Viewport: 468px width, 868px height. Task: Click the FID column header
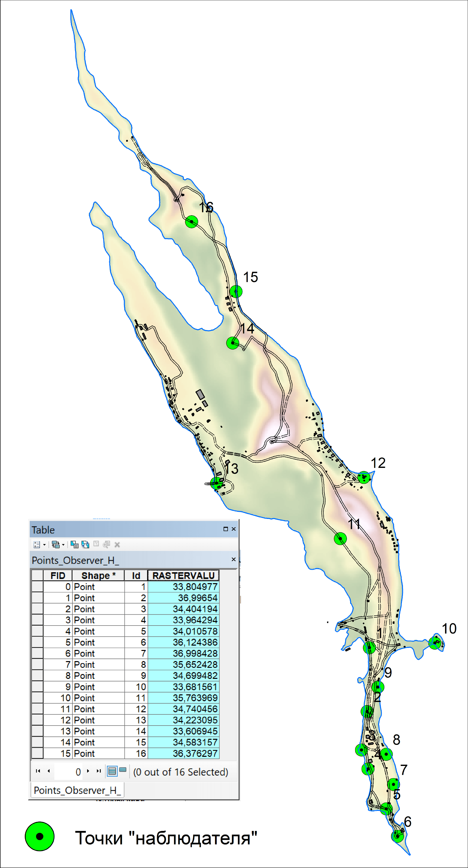pyautogui.click(x=58, y=576)
